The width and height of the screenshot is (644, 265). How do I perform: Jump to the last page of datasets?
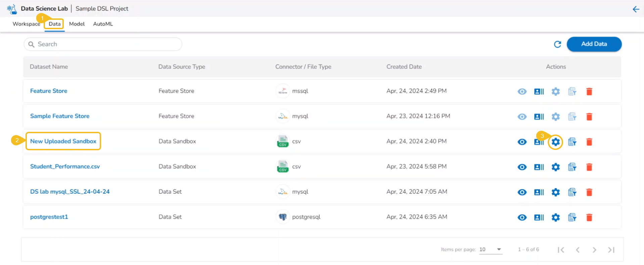point(611,250)
